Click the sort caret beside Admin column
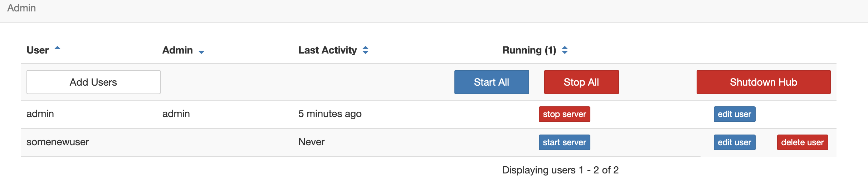 (x=201, y=52)
